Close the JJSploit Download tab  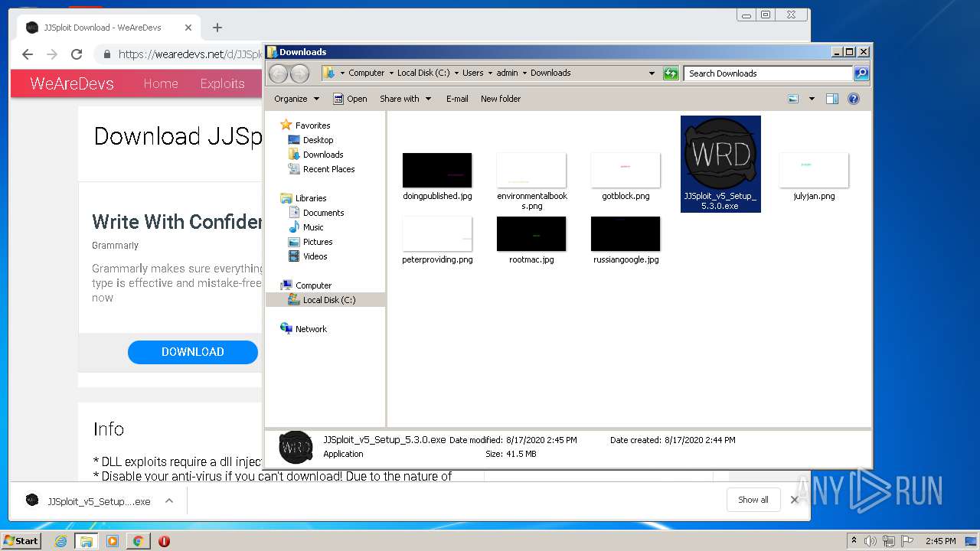coord(188,28)
